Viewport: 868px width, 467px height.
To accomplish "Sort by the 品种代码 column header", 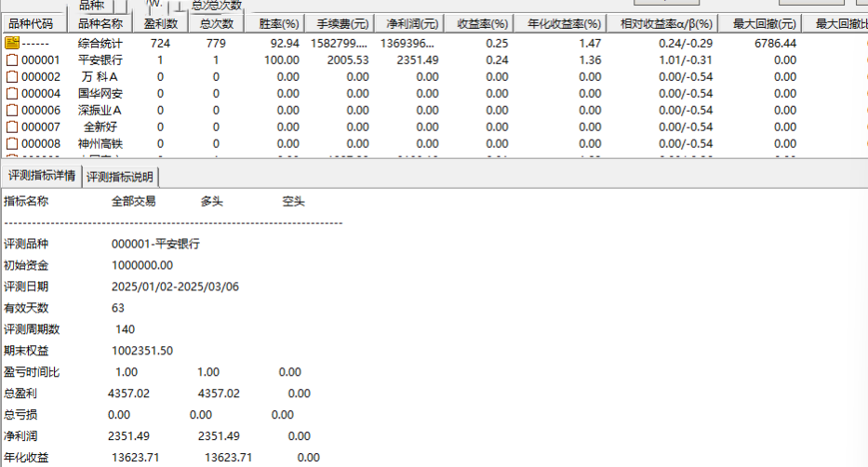I will 31,23.
